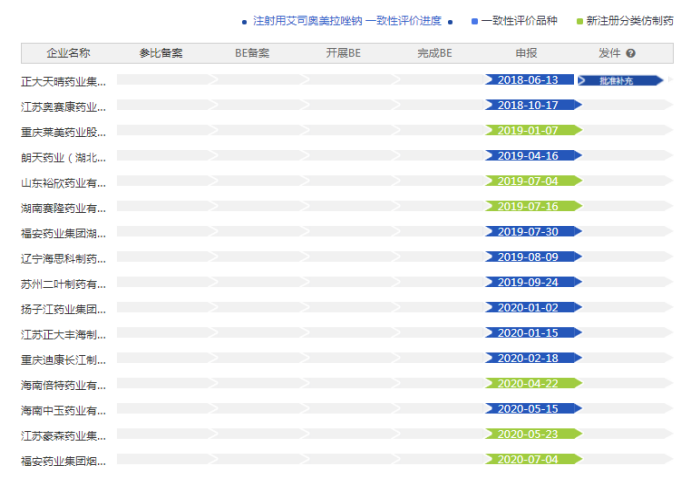Click the 2019-01-07 green date marker
697x478 pixels.
(530, 131)
